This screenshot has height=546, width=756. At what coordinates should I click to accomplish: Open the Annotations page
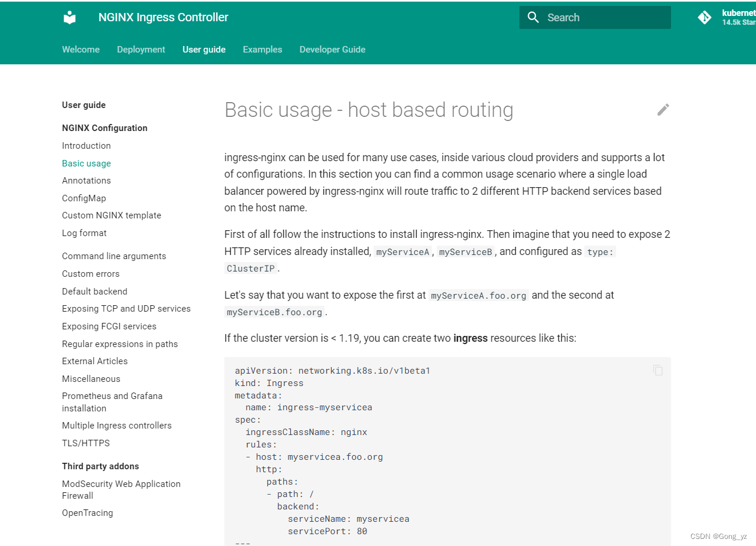coord(86,181)
